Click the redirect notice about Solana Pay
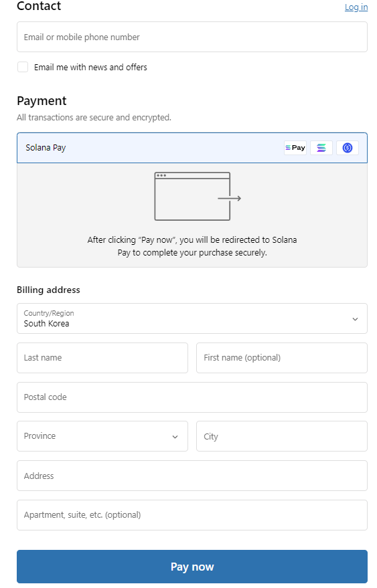Viewport: 377px width, 588px height. (x=192, y=246)
